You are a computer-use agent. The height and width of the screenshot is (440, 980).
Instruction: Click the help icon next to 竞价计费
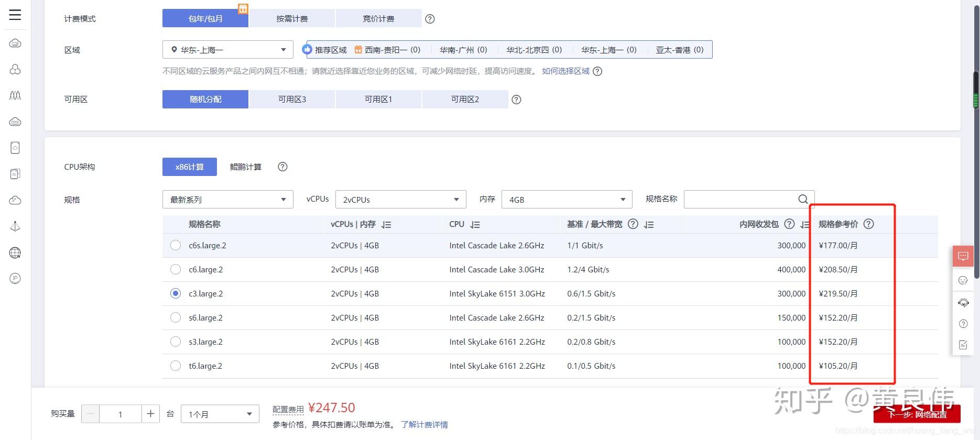coord(430,19)
